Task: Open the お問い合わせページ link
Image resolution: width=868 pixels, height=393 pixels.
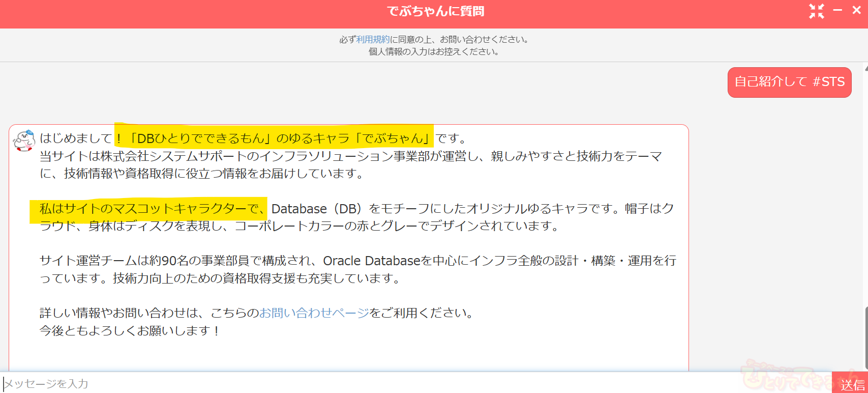Action: pos(314,313)
